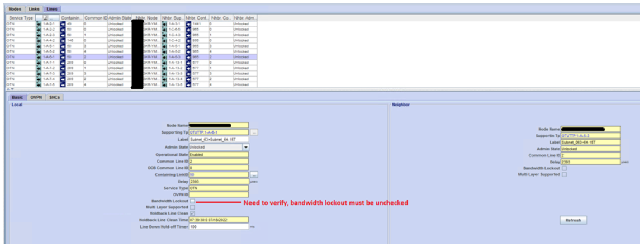Click the teal port icon beside 1-A-2-2
644x247 pixels.
[x=39, y=30]
